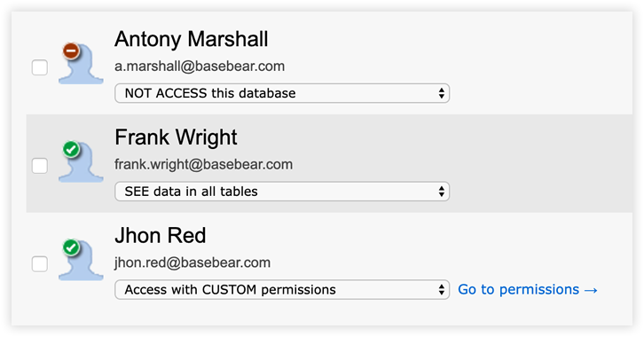Open the 'NOT ACCESS this database' dropdown

tap(282, 93)
